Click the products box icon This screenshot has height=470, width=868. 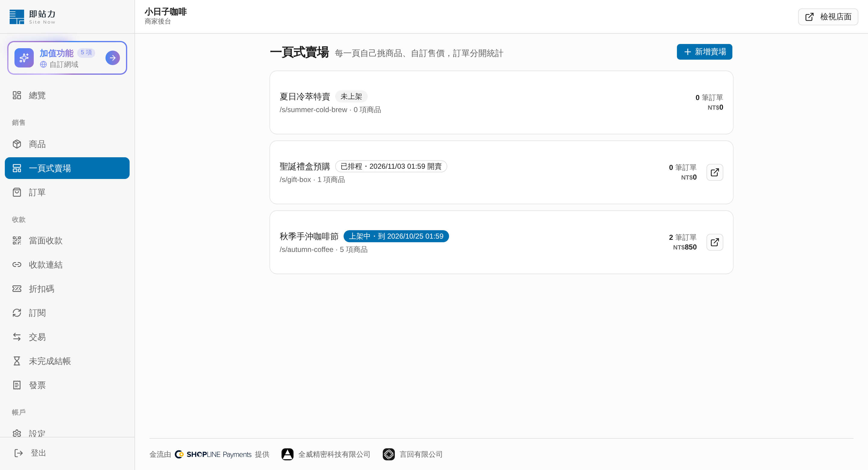(x=17, y=144)
